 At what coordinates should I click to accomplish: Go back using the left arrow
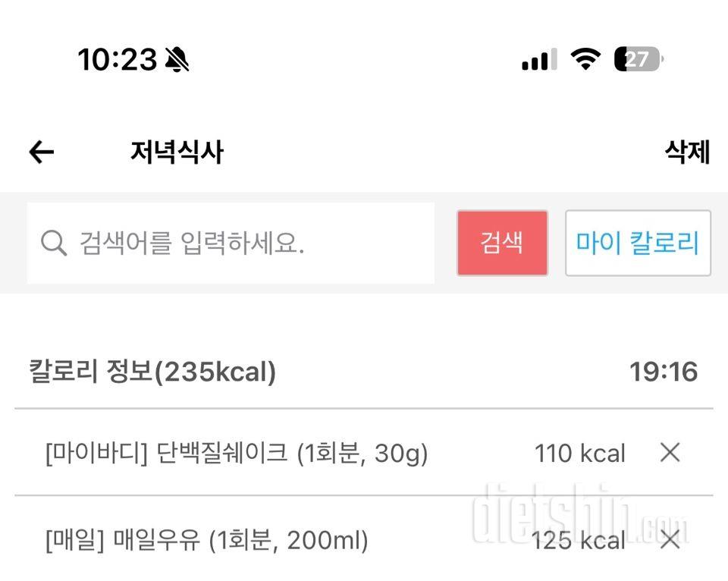(42, 152)
